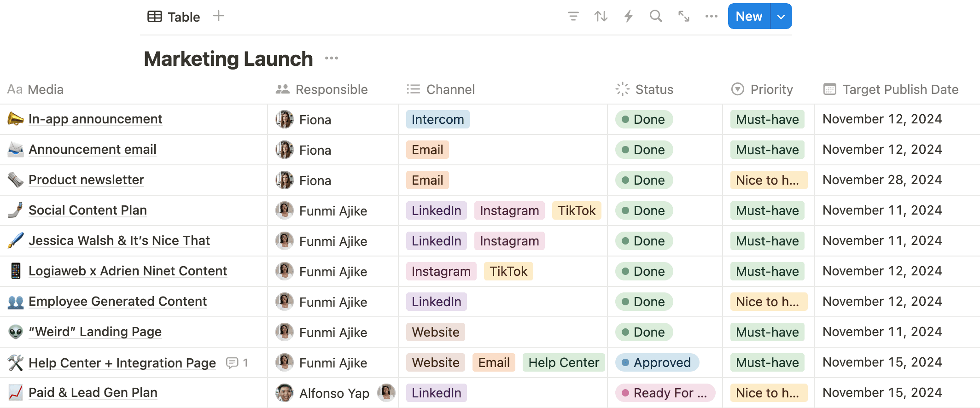Click the calendar icon on Target Publish Date
The width and height of the screenshot is (980, 408).
point(829,89)
